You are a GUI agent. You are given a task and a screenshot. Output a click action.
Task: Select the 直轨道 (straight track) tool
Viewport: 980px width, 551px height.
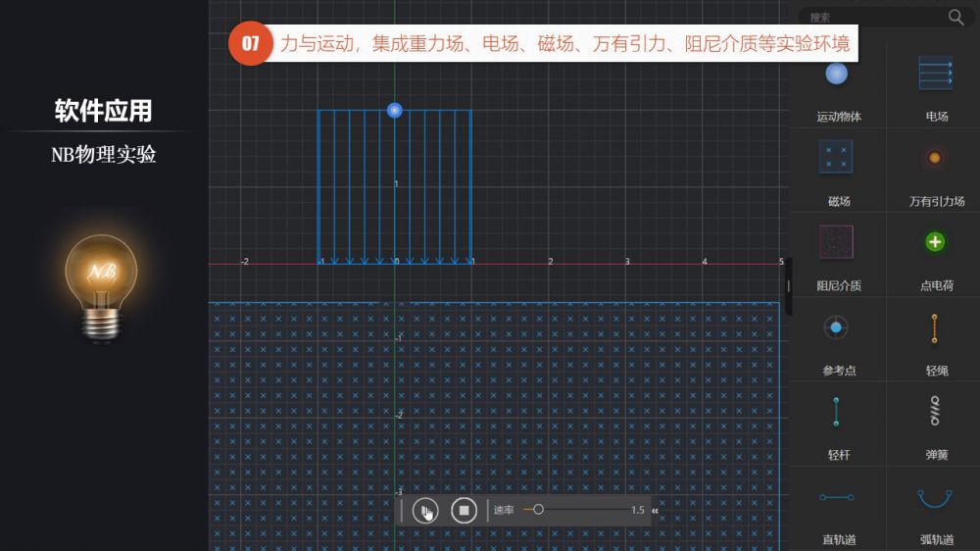pyautogui.click(x=836, y=498)
